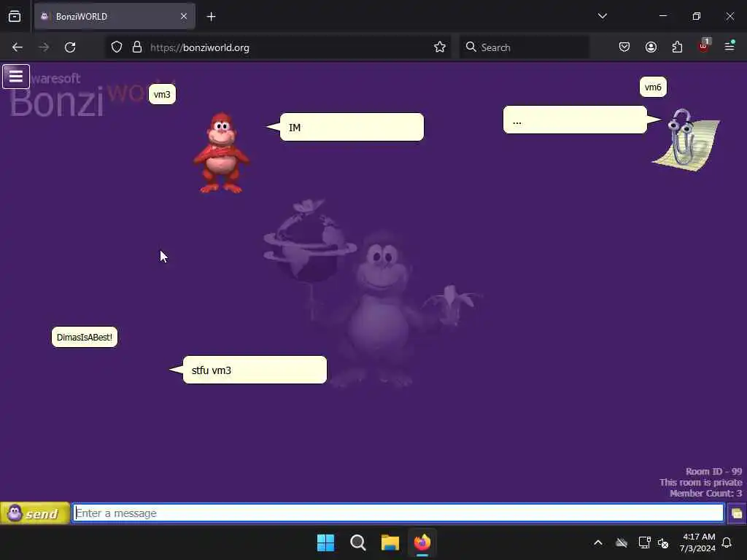This screenshot has height=560, width=747.
Task: Close the BonziWORLD tab
Action: tap(184, 16)
